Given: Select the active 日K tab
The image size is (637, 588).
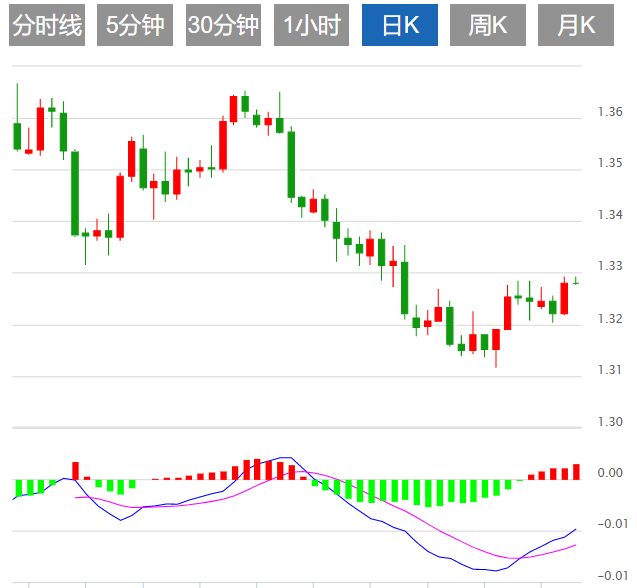Looking at the screenshot, I should pos(399,26).
